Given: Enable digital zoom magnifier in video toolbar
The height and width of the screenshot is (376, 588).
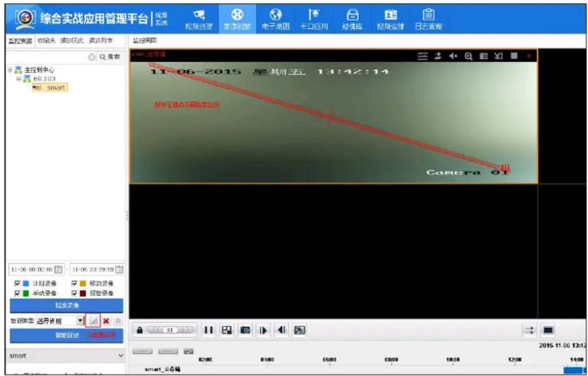Looking at the screenshot, I should [468, 56].
